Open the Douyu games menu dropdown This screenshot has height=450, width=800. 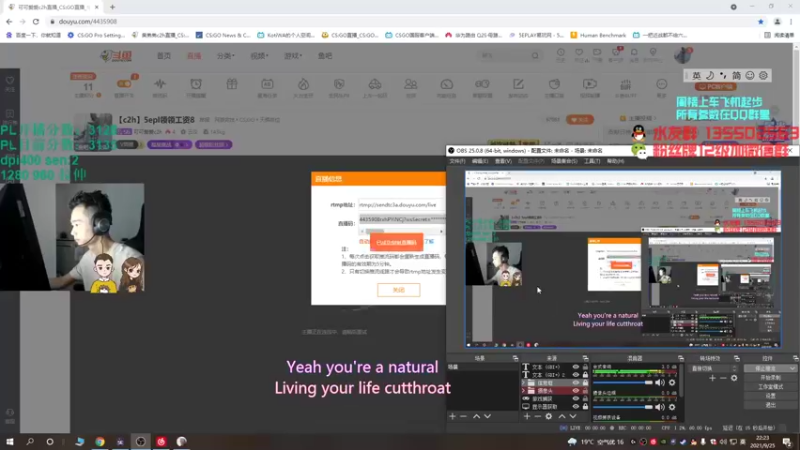293,56
